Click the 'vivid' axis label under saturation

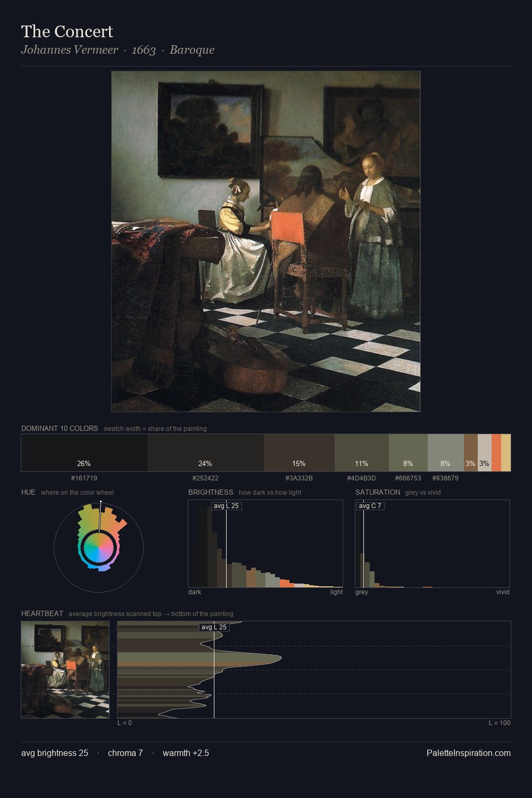[x=503, y=592]
